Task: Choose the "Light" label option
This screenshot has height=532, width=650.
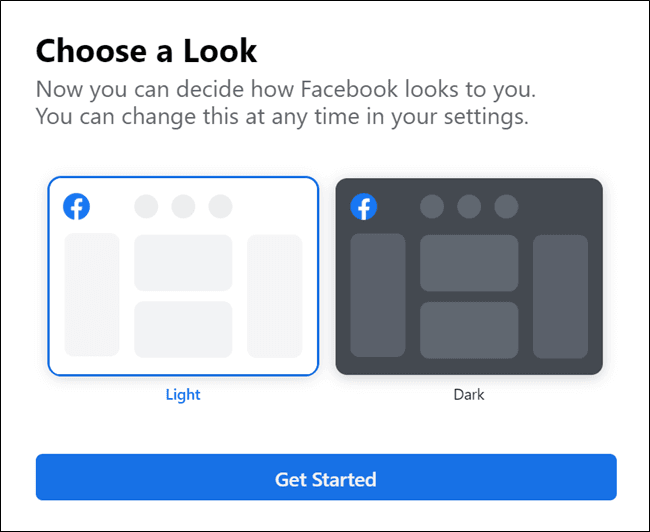Action: click(x=183, y=394)
